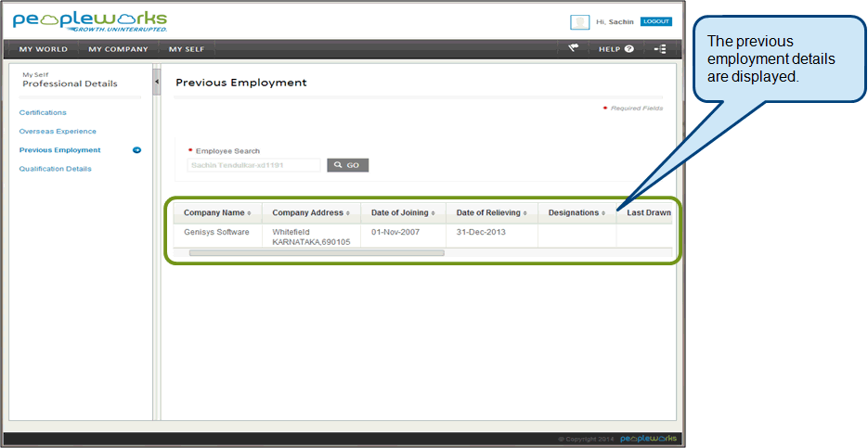Open the My World menu
This screenshot has width=868, height=448.
[x=43, y=49]
